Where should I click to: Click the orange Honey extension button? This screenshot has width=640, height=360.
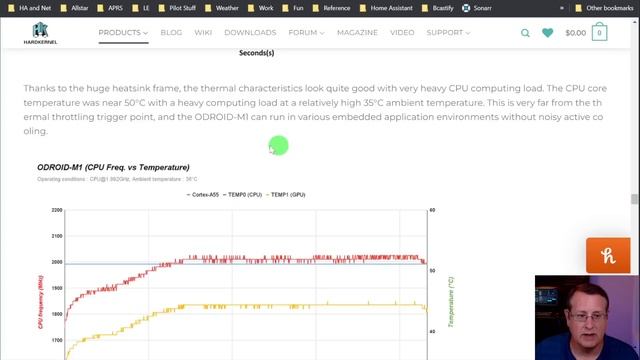click(608, 255)
